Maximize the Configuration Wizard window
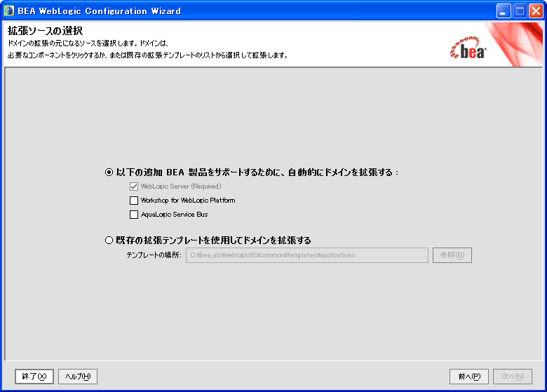Image resolution: width=547 pixels, height=392 pixels. [x=520, y=11]
